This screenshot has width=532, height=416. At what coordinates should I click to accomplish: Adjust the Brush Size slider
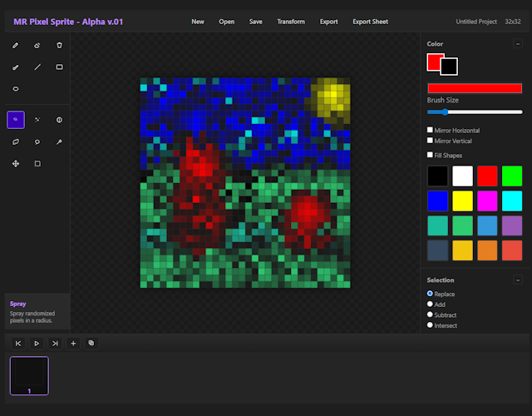[475, 112]
